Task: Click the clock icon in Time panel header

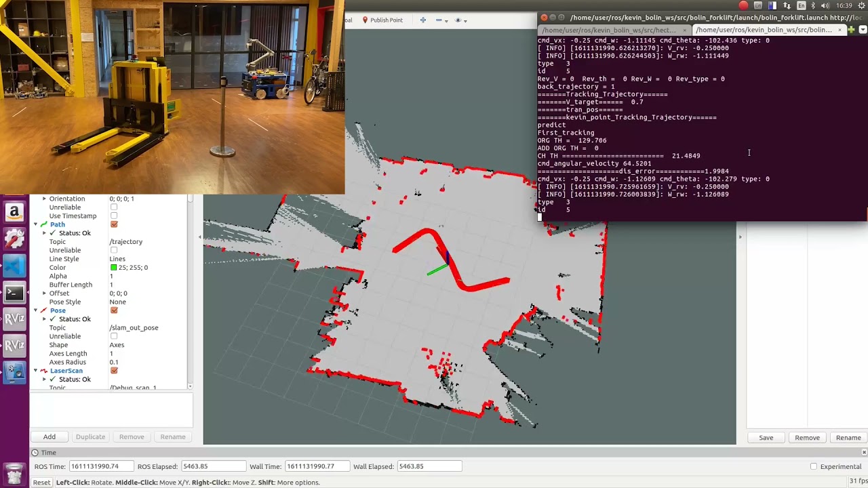Action: pyautogui.click(x=35, y=452)
